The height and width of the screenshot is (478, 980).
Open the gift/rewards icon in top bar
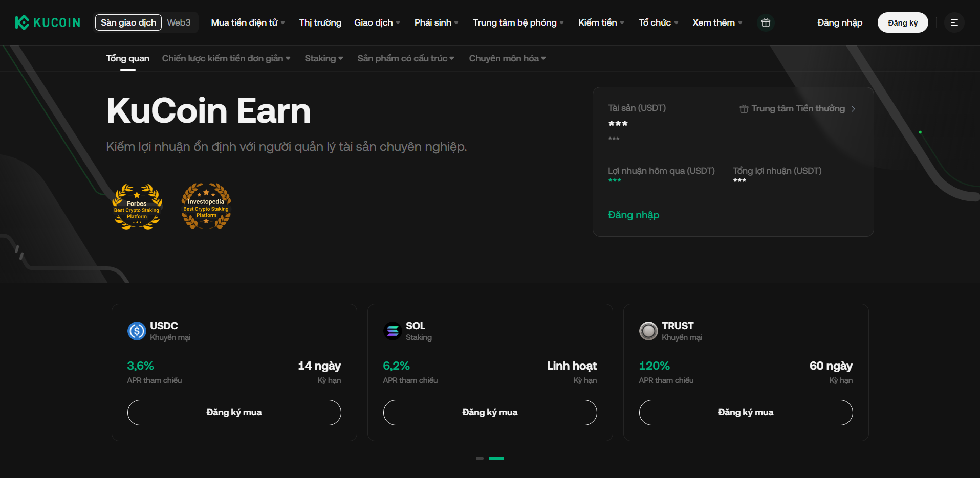point(766,22)
